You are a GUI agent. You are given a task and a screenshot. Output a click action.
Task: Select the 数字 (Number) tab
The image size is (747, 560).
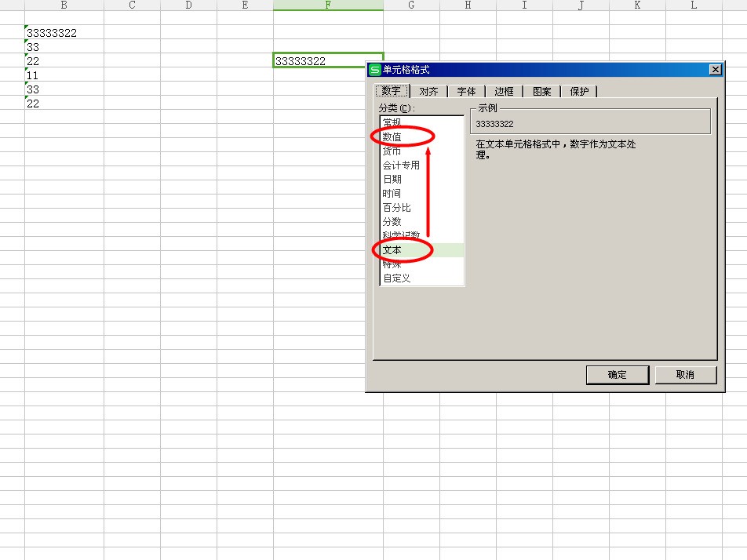coord(390,91)
